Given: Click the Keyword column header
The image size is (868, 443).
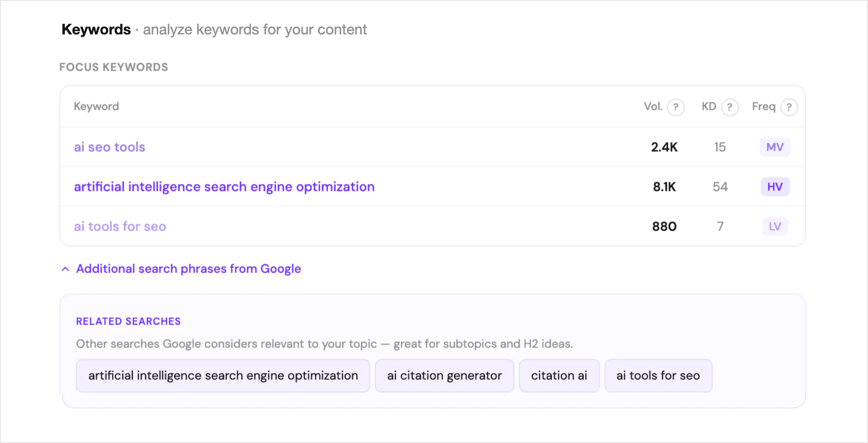Looking at the screenshot, I should click(x=96, y=107).
